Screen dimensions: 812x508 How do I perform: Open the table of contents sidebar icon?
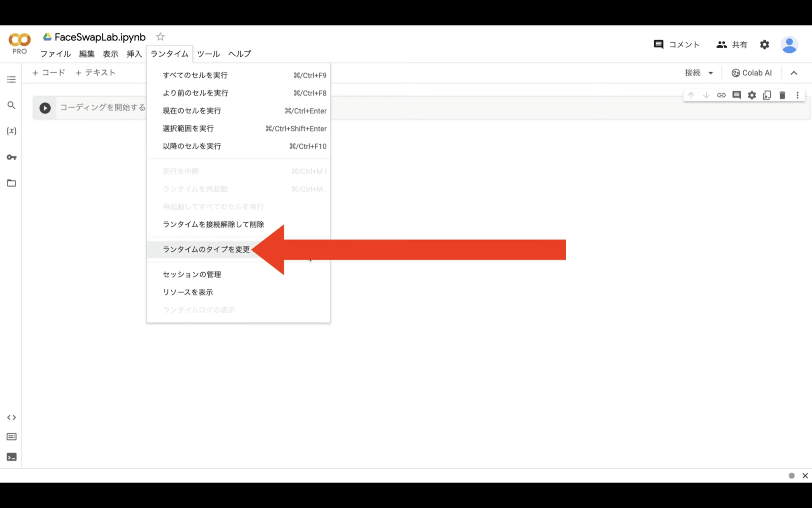11,80
